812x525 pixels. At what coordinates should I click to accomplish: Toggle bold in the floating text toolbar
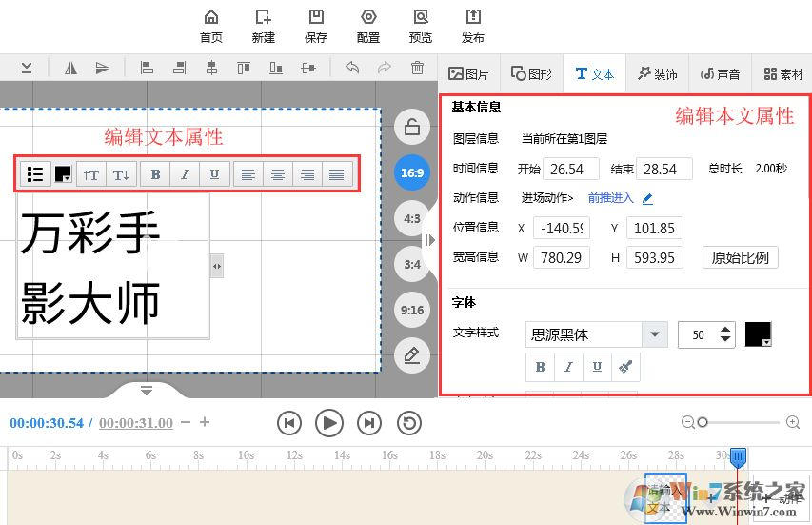155,174
